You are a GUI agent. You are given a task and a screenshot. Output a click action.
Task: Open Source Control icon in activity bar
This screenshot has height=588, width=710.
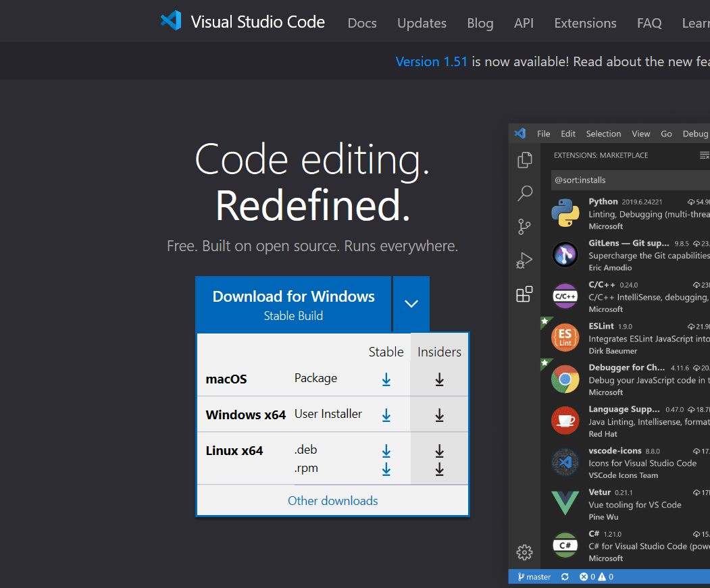[x=524, y=227]
